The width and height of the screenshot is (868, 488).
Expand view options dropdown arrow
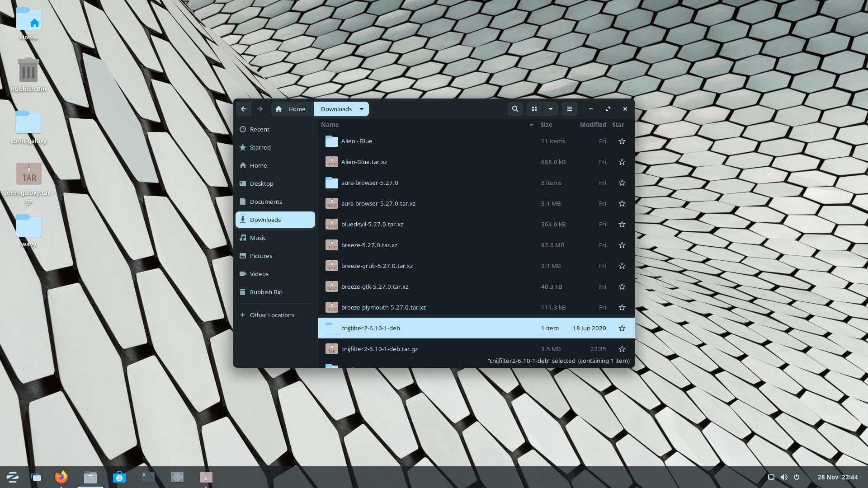click(x=550, y=109)
